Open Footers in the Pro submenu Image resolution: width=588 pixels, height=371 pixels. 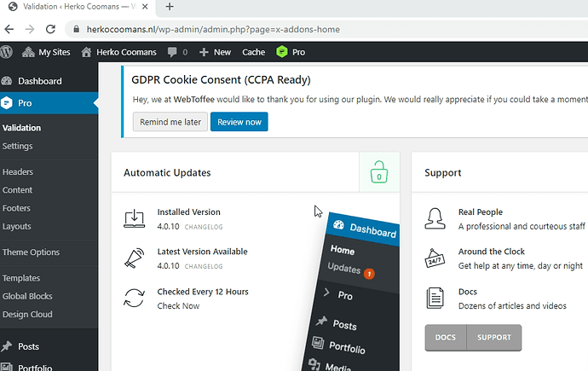point(16,208)
